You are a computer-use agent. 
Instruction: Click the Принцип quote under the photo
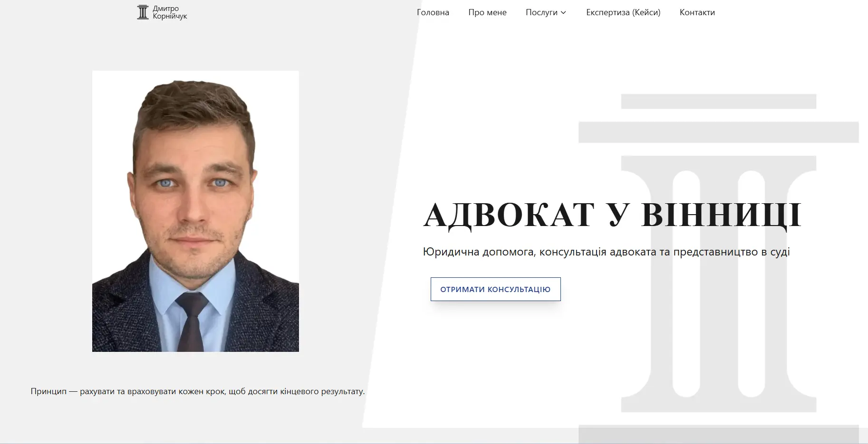click(198, 391)
